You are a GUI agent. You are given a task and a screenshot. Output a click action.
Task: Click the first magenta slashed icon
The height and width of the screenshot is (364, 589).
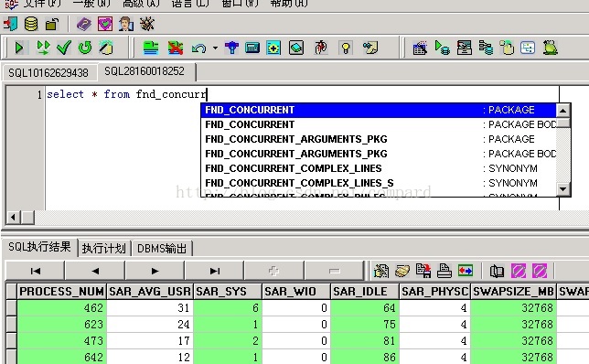click(x=519, y=271)
